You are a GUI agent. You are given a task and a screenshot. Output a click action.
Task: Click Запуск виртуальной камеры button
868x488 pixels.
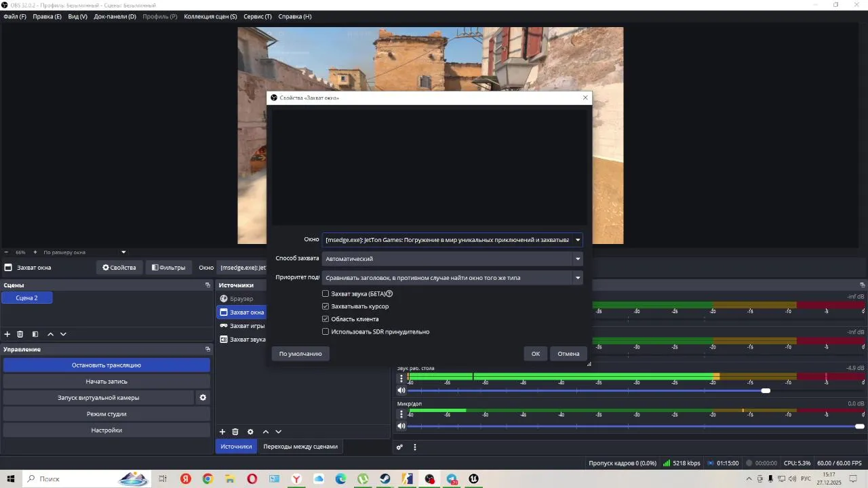98,398
